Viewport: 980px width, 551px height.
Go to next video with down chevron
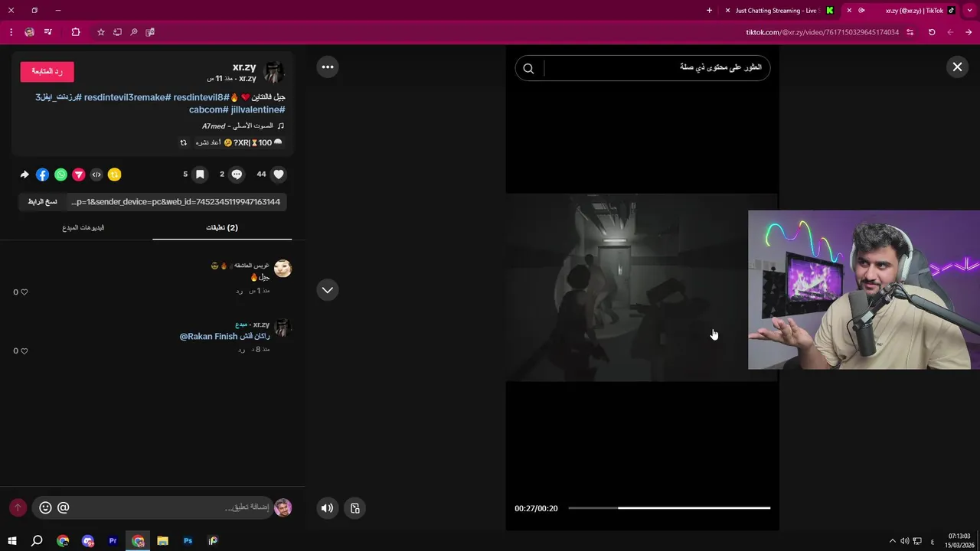(328, 290)
